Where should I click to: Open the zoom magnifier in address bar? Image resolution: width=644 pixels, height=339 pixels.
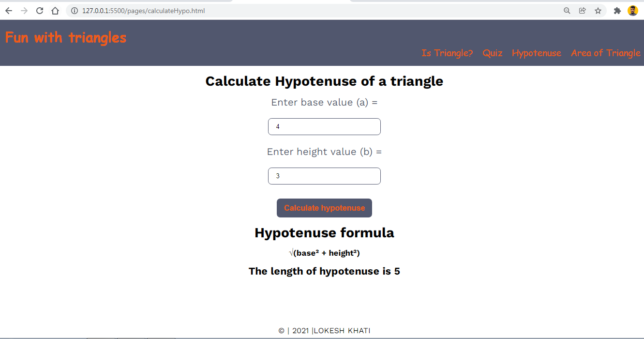[567, 11]
